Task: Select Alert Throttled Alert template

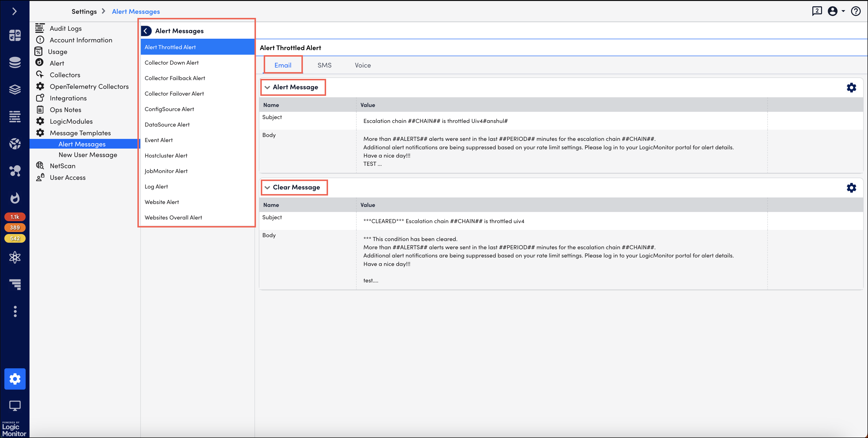Action: [197, 47]
